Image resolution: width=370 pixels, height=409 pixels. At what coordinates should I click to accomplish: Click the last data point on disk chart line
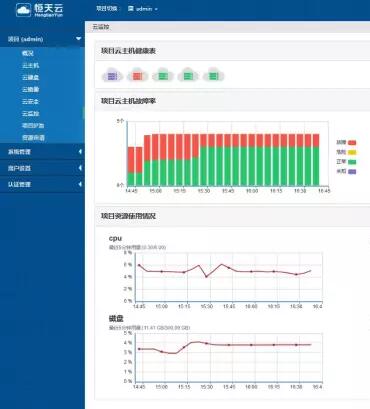pyautogui.click(x=296, y=345)
